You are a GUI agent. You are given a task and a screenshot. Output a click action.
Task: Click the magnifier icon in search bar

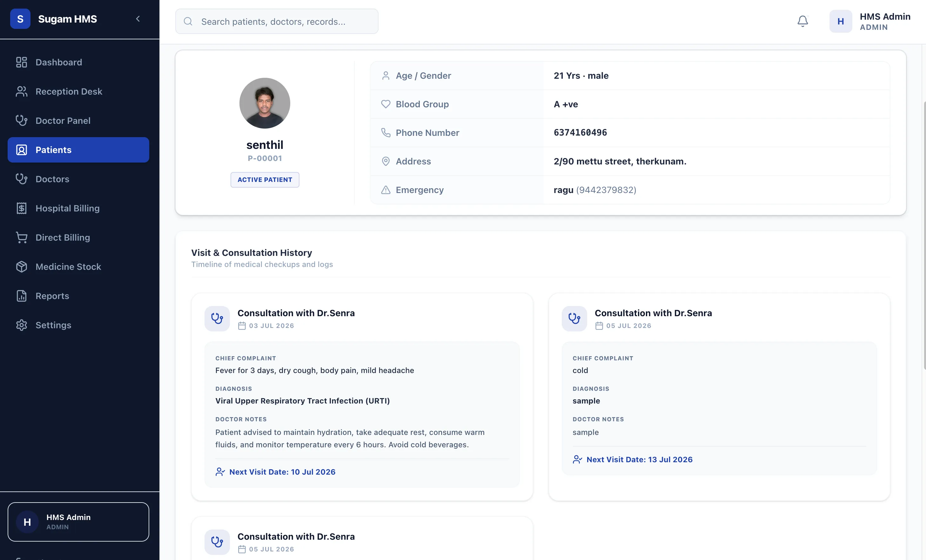coord(188,21)
